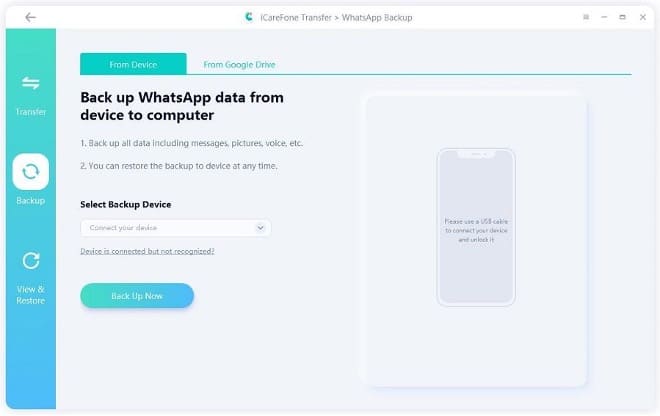The height and width of the screenshot is (416, 660).
Task: Select the Backup sync icon in sidebar
Action: click(x=31, y=172)
